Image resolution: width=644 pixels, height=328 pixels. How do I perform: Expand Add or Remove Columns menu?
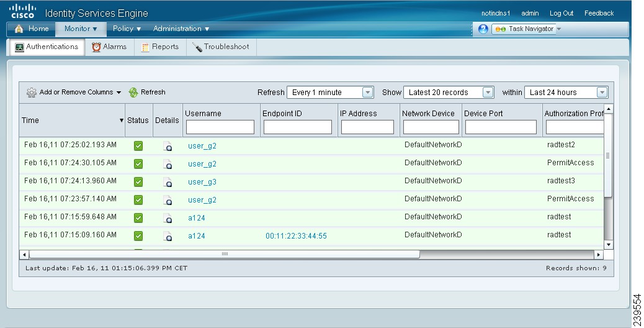(x=119, y=93)
